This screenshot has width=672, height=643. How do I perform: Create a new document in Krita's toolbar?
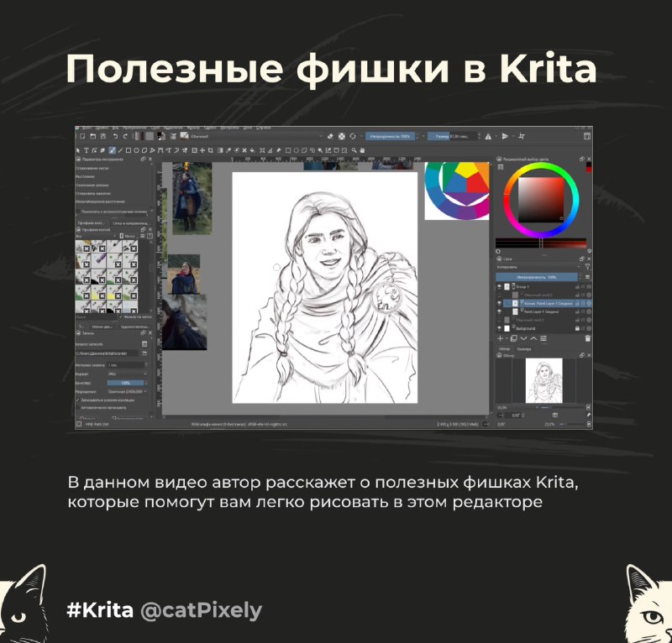(x=82, y=136)
